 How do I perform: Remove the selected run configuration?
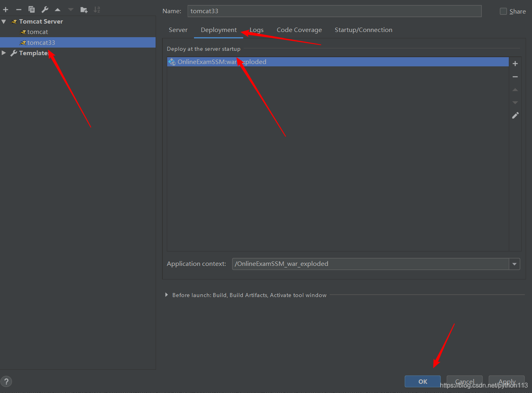click(18, 10)
